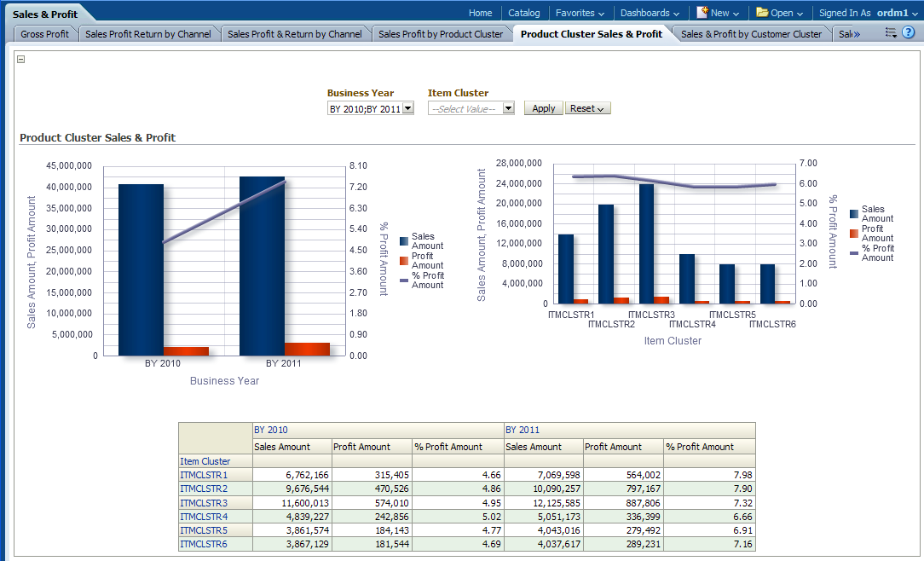Viewport: 924px width, 561px height.
Task: Expand the Business Year dropdown
Action: point(407,108)
